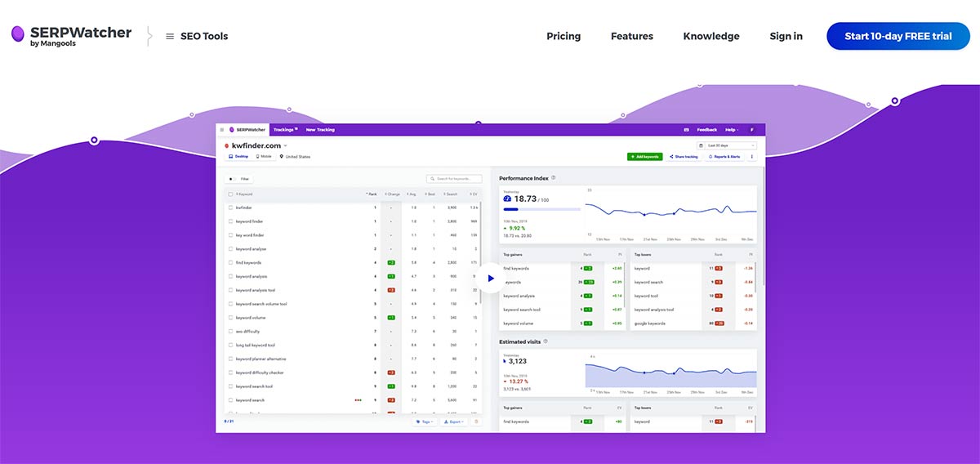Screen dimensions: 980x464
Task: Sort by the Rank column
Action: pyautogui.click(x=372, y=194)
